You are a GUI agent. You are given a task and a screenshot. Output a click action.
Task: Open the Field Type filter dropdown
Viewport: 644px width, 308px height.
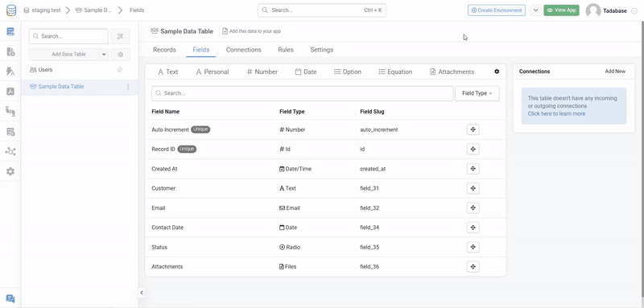click(477, 93)
